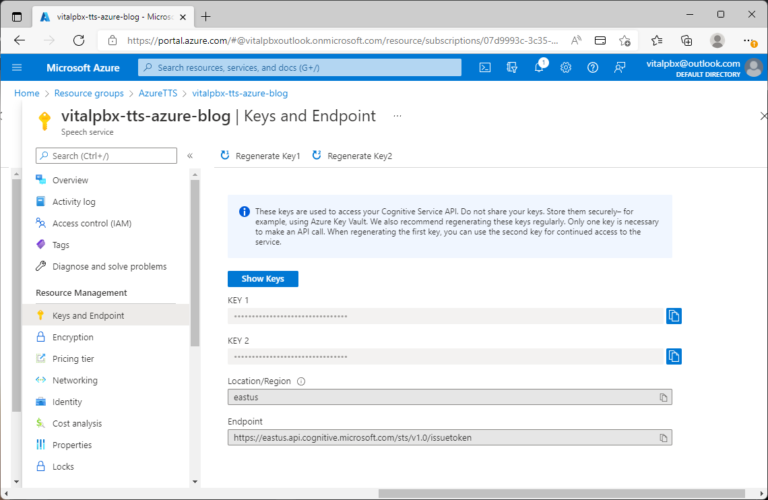Click Microsoft Azure logo text
Viewport: 768px width, 500px height.
[x=83, y=68]
